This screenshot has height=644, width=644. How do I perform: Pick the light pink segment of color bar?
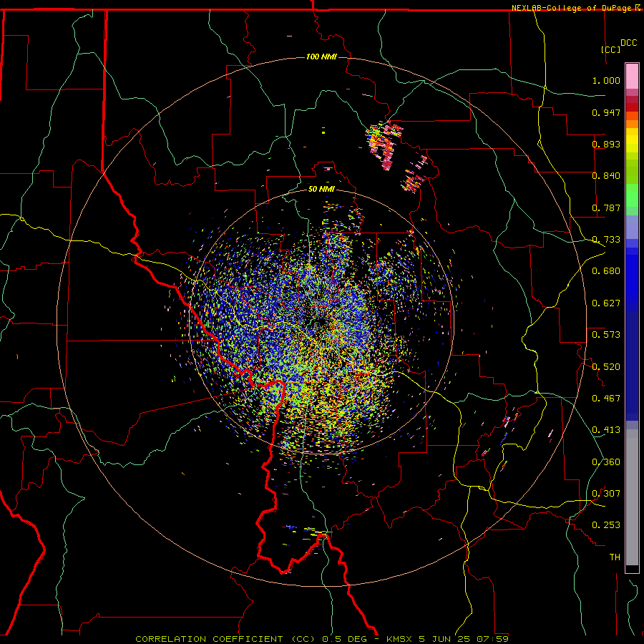[x=632, y=77]
